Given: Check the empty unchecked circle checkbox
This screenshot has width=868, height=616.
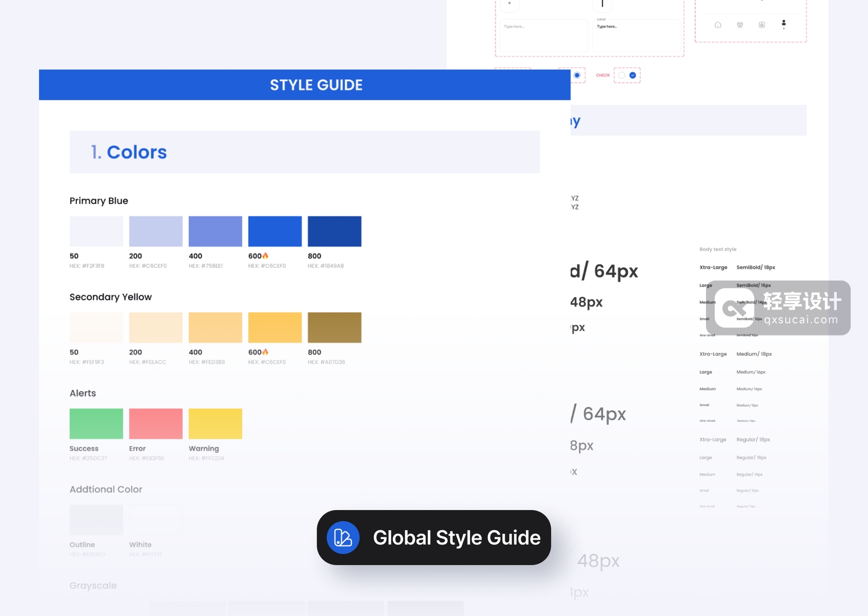Looking at the screenshot, I should pos(621,75).
